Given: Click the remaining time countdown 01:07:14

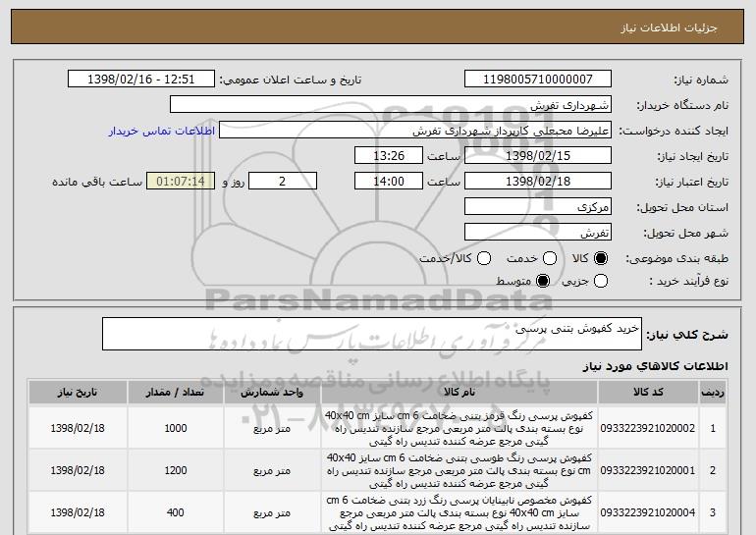Looking at the screenshot, I should (x=181, y=182).
